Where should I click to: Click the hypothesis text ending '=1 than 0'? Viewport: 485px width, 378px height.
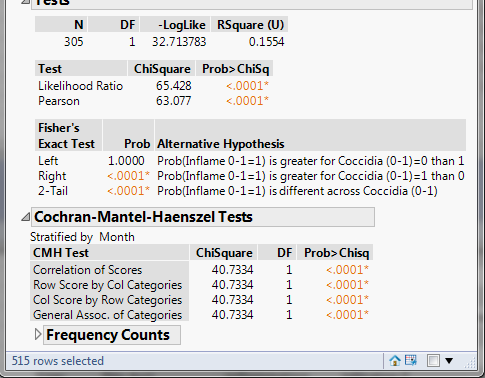pos(311,176)
